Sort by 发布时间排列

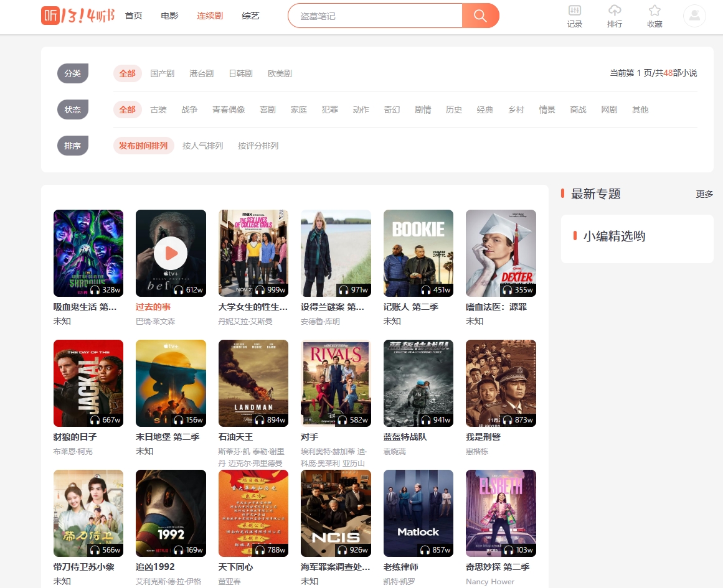coord(143,146)
